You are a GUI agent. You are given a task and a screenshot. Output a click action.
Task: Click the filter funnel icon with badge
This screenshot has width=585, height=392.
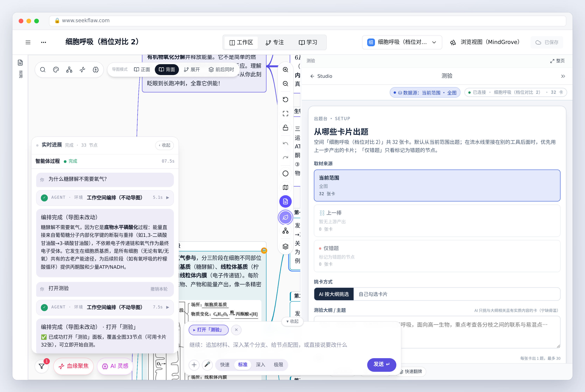42,366
